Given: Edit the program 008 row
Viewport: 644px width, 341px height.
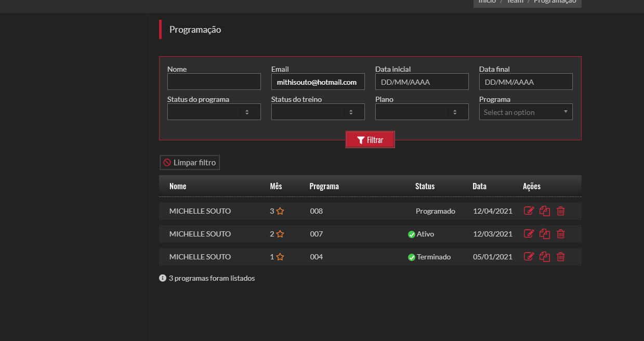Looking at the screenshot, I should [x=529, y=211].
